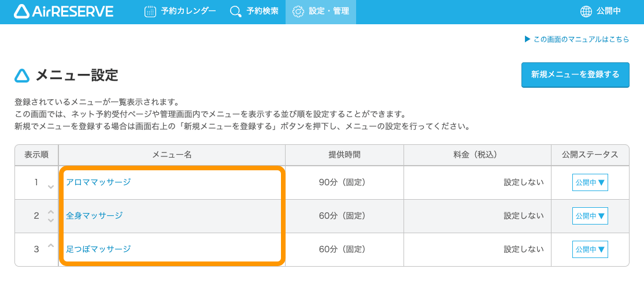The height and width of the screenshot is (284, 644).
Task: Click 設定しない in the 足つぼマッサージ row
Action: (524, 249)
